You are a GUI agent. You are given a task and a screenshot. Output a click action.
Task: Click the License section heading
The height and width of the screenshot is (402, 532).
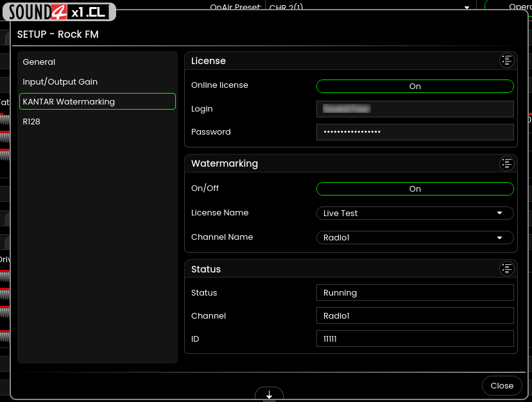tap(209, 61)
